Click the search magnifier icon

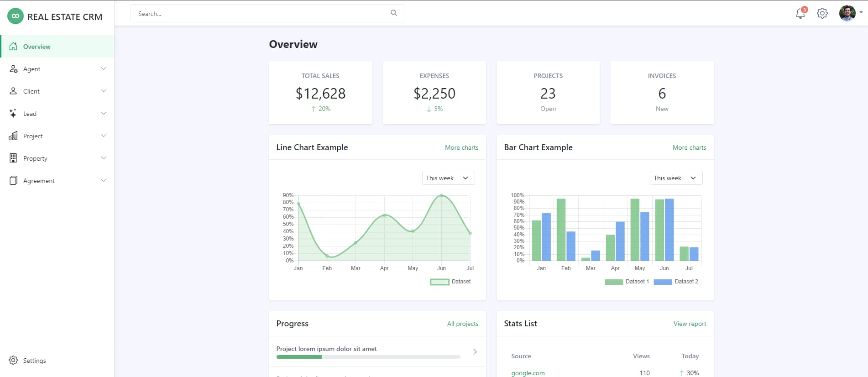pos(393,13)
